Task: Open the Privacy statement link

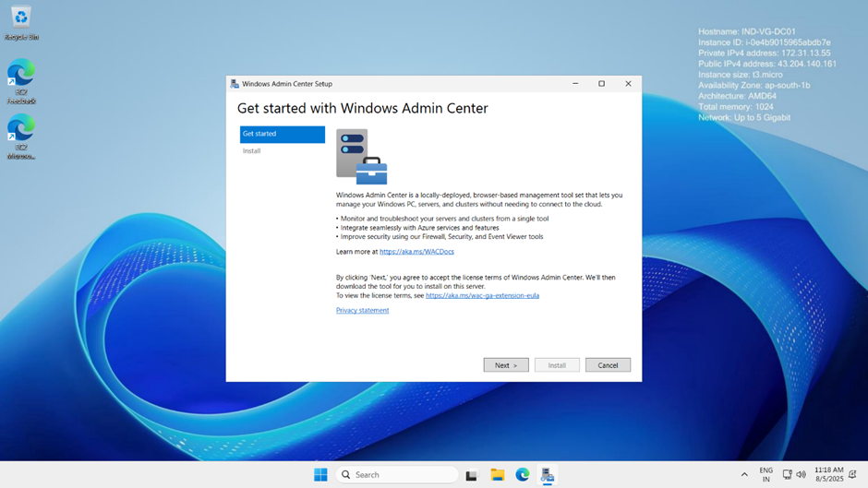Action: coord(363,310)
